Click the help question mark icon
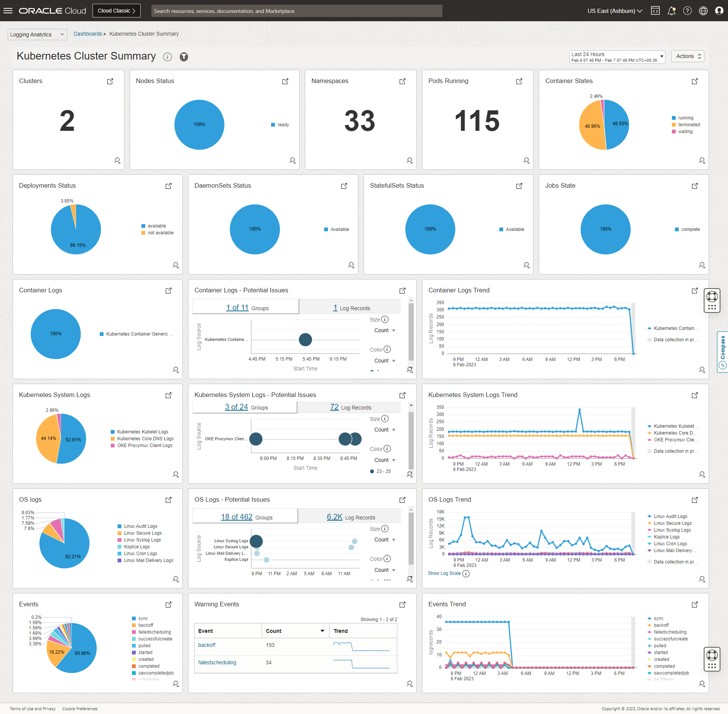This screenshot has height=714, width=728. click(687, 11)
